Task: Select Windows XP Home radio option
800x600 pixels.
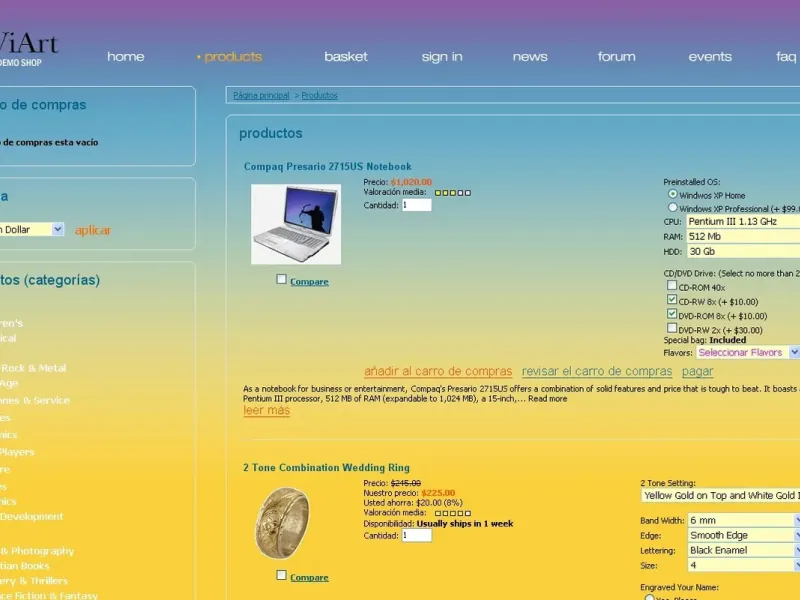Action: tap(673, 194)
